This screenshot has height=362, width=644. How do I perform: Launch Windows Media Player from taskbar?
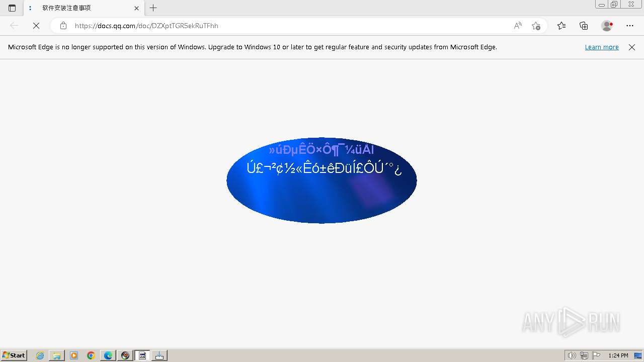tap(74, 355)
